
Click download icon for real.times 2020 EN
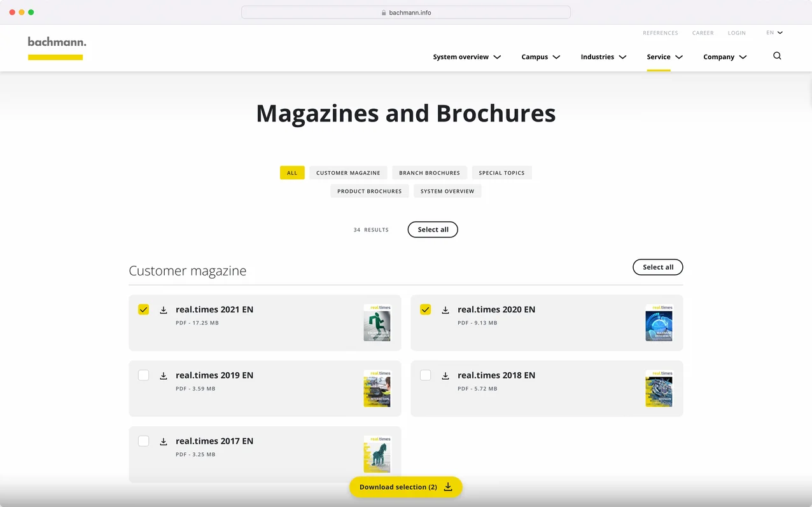point(445,310)
